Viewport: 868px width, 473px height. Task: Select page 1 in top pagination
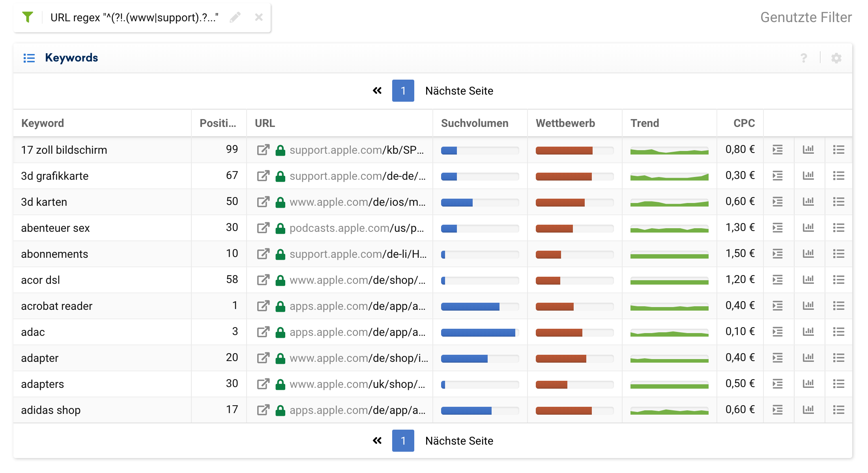[x=403, y=91]
